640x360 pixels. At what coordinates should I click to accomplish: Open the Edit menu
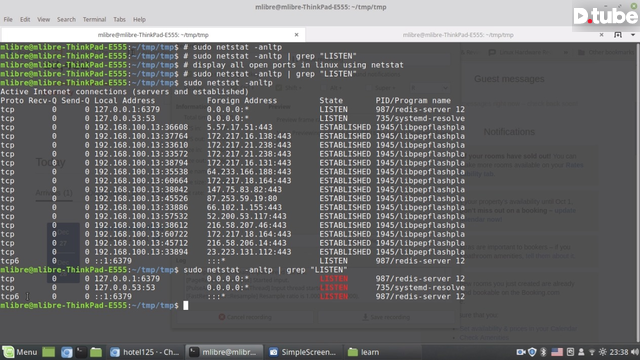(x=25, y=19)
